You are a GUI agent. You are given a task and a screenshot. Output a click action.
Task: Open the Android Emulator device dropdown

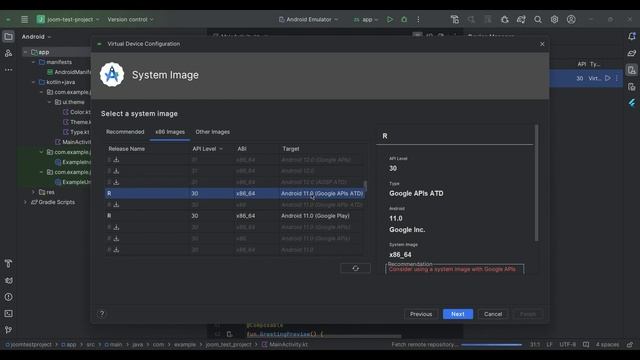(x=309, y=19)
